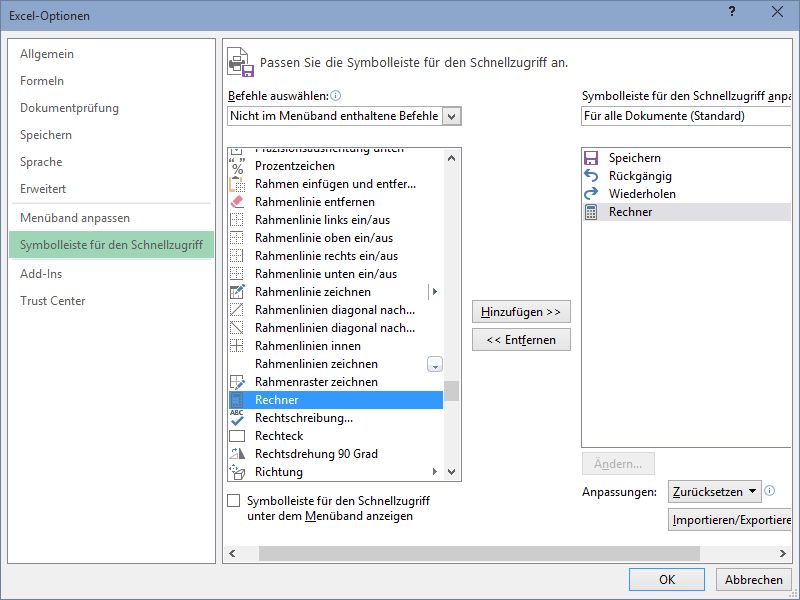The width and height of the screenshot is (800, 600).
Task: Open the Speichern options category
Action: [46, 135]
